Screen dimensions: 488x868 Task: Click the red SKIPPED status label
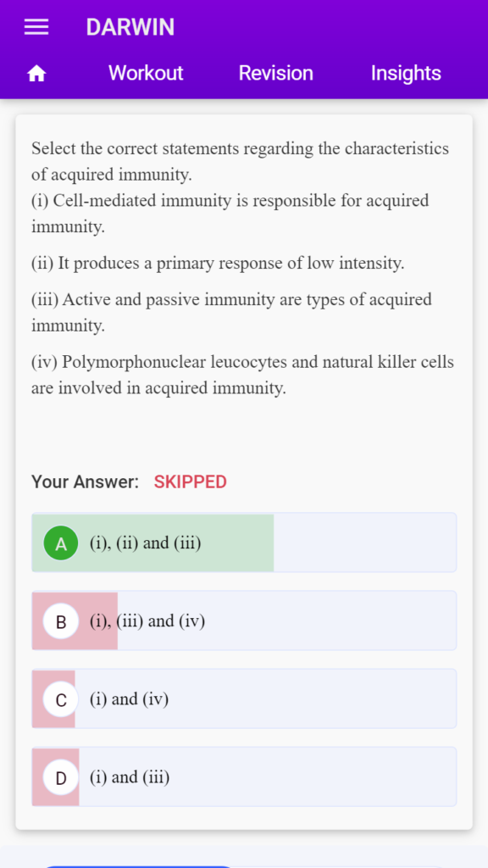[191, 482]
